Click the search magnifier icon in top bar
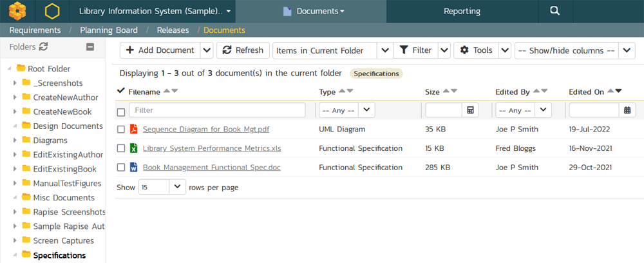The width and height of the screenshot is (644, 263). (x=554, y=11)
